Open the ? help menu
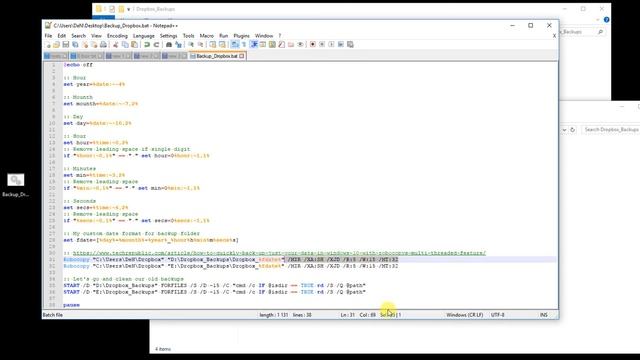The height and width of the screenshot is (360, 640). (x=280, y=36)
